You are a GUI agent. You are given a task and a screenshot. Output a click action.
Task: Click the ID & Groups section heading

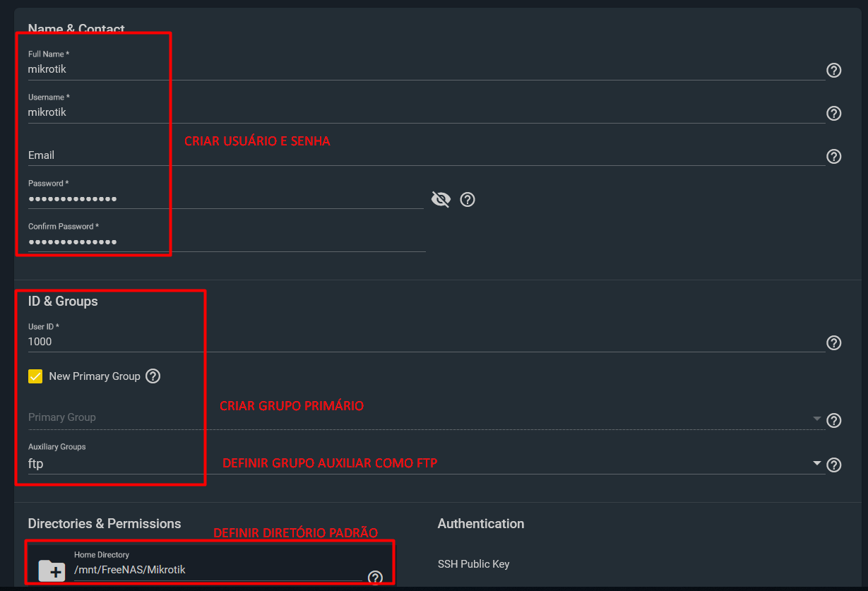click(x=63, y=302)
